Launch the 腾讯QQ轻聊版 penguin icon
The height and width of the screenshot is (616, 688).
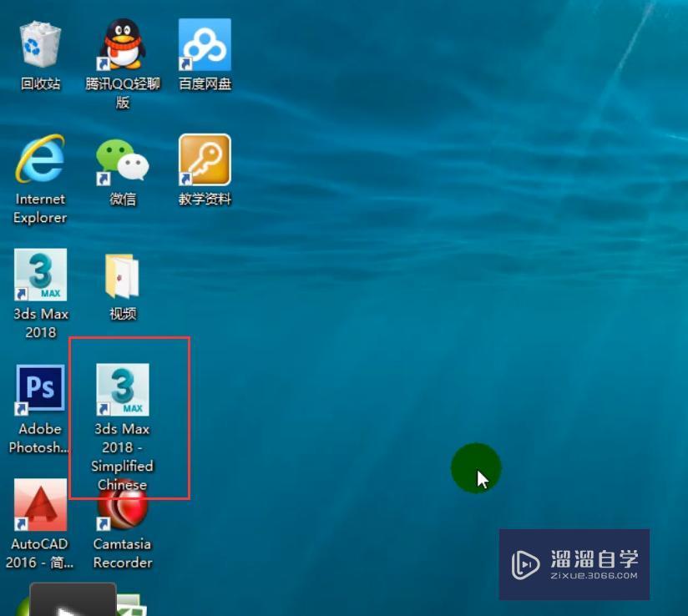(x=123, y=44)
